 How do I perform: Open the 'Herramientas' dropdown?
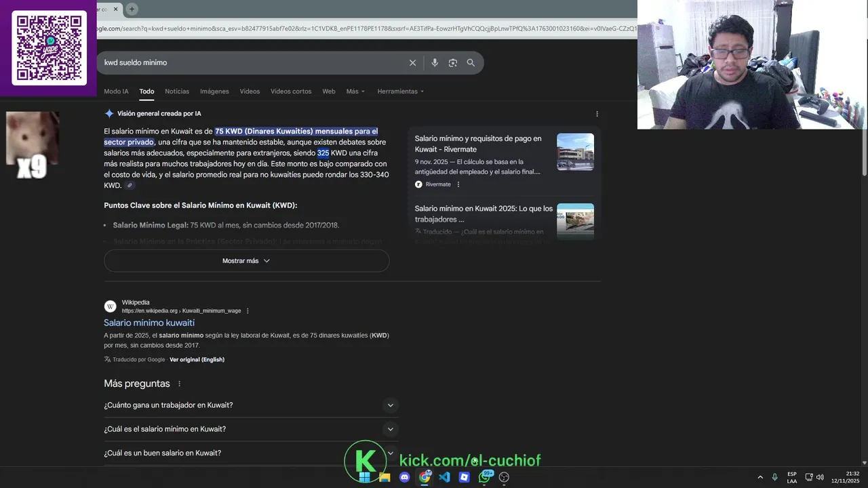(401, 91)
